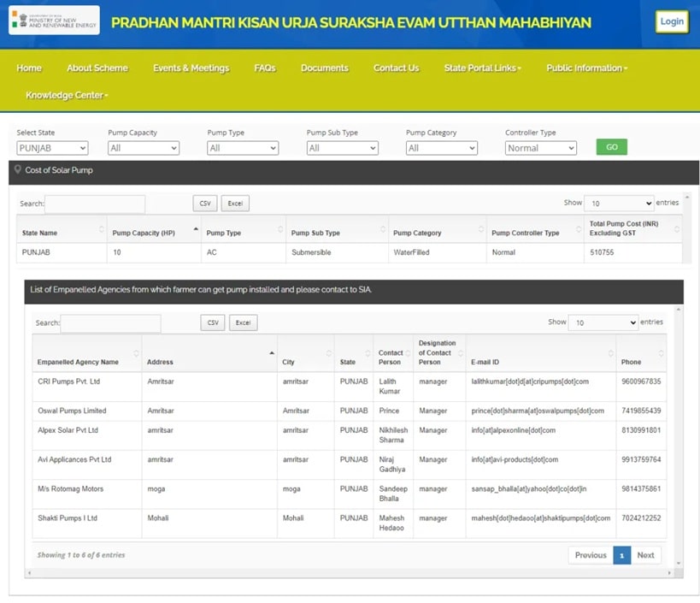Open the Controller Type dropdown showing Normal

541,148
